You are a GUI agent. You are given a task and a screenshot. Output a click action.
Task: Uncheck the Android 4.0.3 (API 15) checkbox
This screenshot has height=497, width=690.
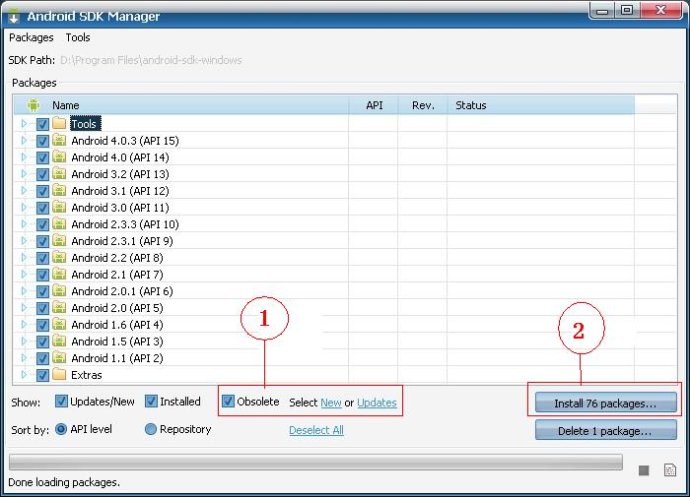click(x=42, y=141)
